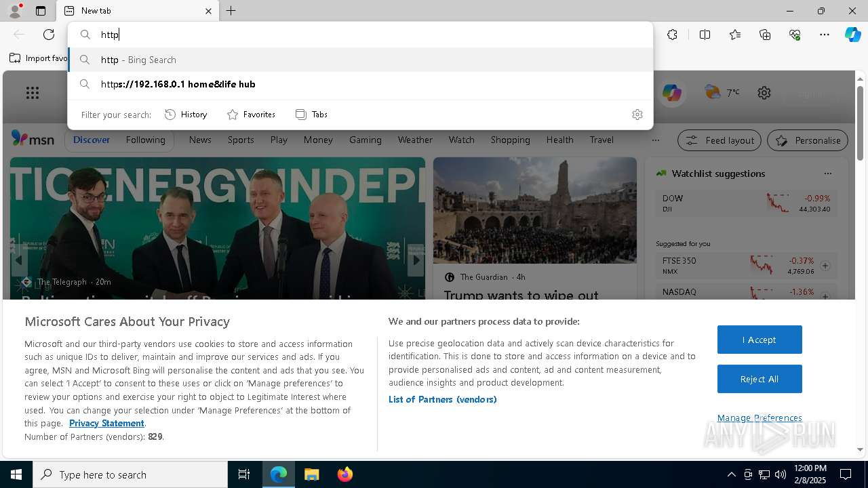Viewport: 868px width, 488px height.
Task: Add a new tab with plus button
Action: (231, 11)
